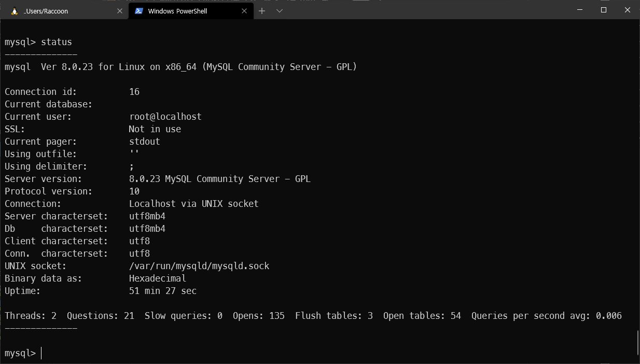The height and width of the screenshot is (364, 640).
Task: Click the 'Using delimiter:' label
Action: coord(46,166)
